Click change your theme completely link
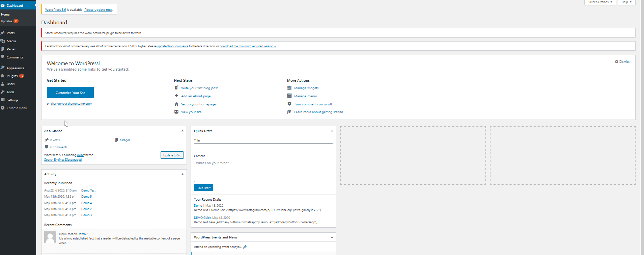644x255 pixels. (x=71, y=104)
